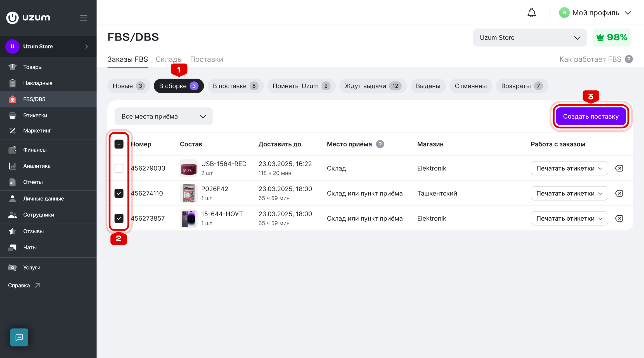Screen dimensions: 644x358
Task: Check the box for order 456279033
Action: click(x=119, y=168)
